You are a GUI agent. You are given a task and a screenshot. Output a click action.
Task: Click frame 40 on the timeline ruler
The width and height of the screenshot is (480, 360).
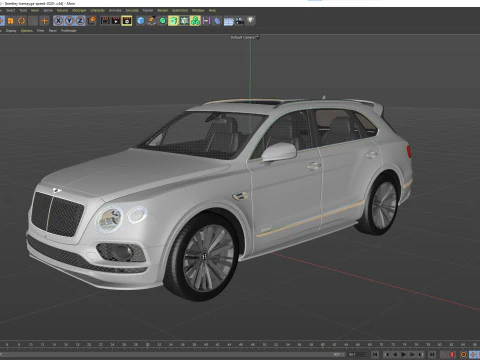[206, 344]
